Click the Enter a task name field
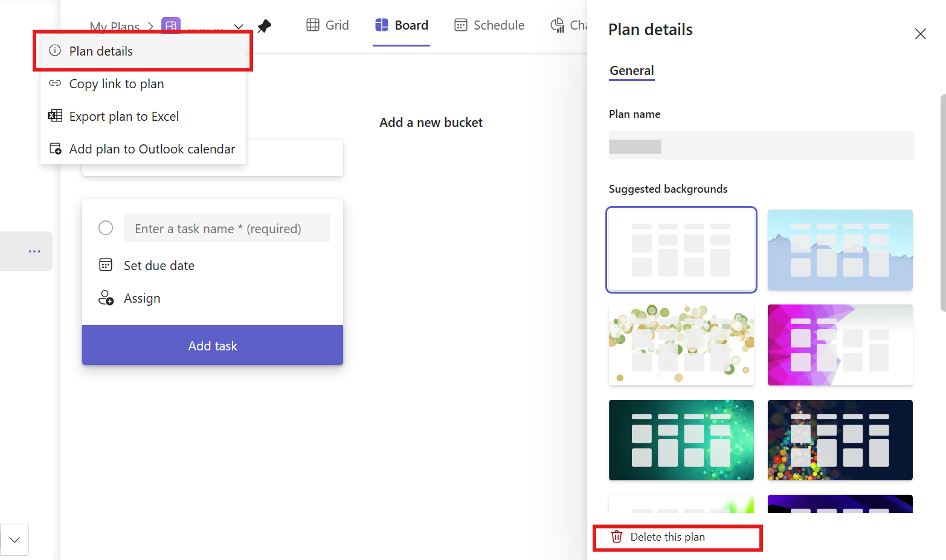This screenshot has width=946, height=560. coord(227,228)
